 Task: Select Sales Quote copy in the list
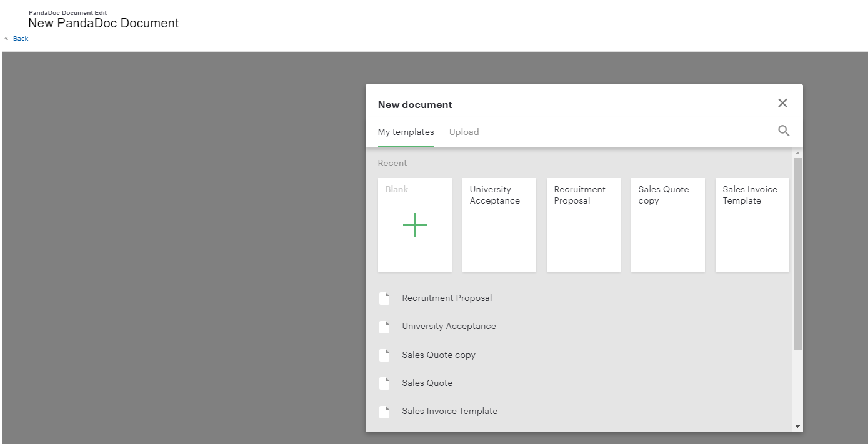pos(439,355)
